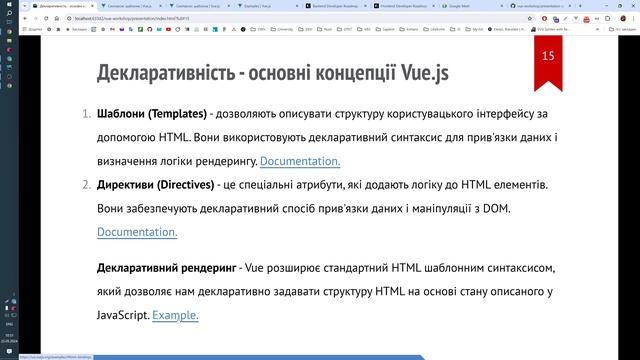Screen dimensions: 640x360
Task: Open the browser profile avatar
Action: click(x=623, y=18)
